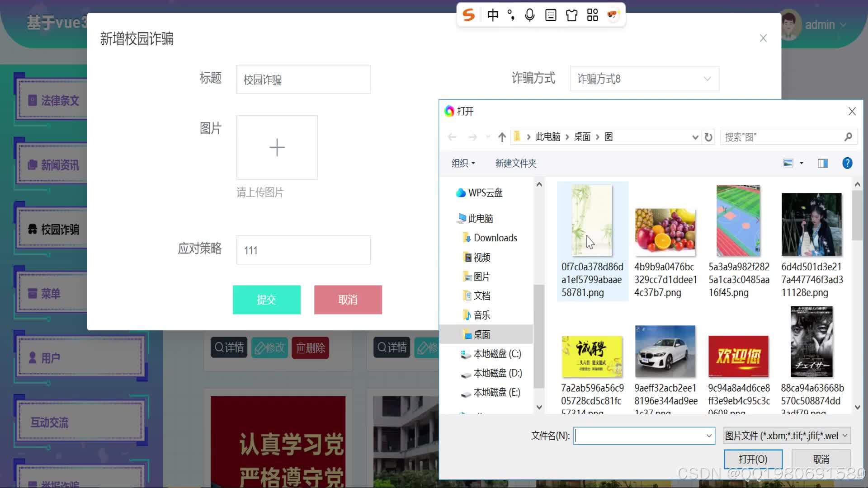Select the bamboo image thumbnail
The height and width of the screenshot is (488, 868).
[591, 220]
